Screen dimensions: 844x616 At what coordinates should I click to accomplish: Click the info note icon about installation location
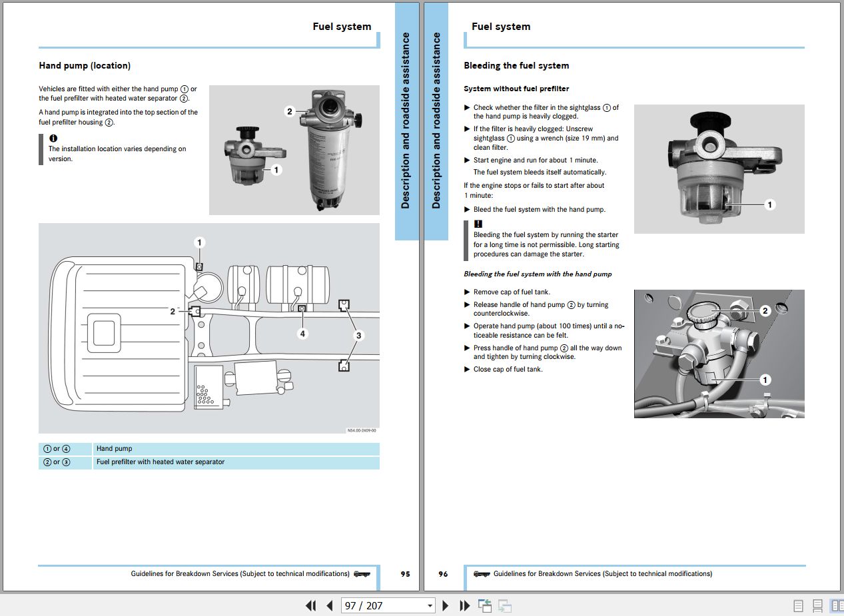click(53, 138)
